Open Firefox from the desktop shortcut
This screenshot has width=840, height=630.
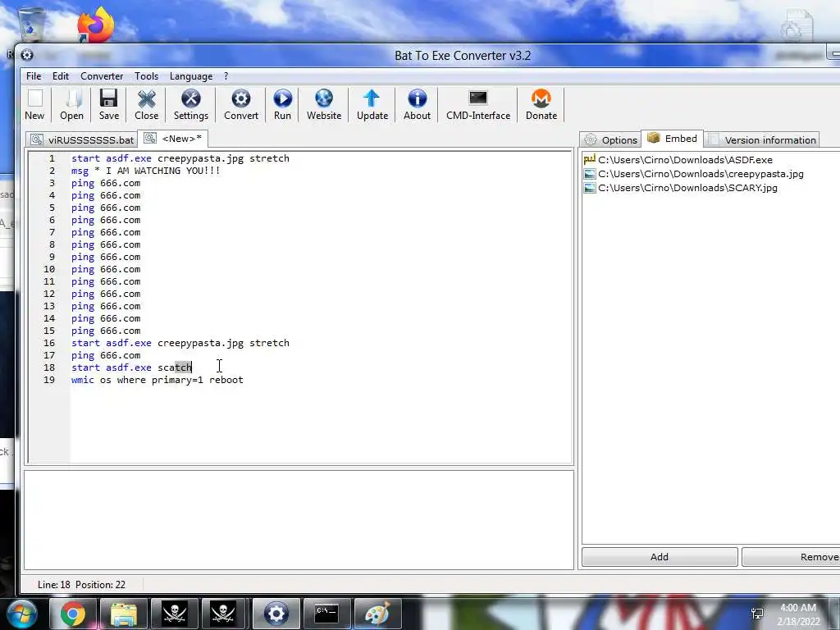point(95,25)
